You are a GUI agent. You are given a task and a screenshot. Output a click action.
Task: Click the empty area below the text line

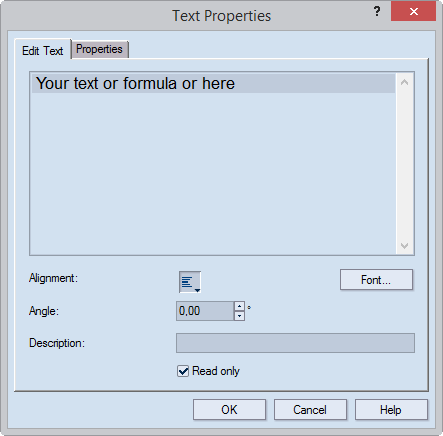click(x=213, y=173)
